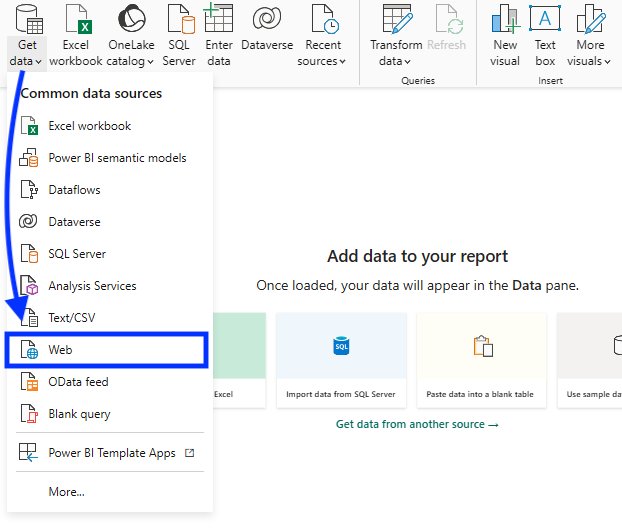622x531 pixels.
Task: Choose Text/CSV data source
Action: pyautogui.click(x=110, y=318)
